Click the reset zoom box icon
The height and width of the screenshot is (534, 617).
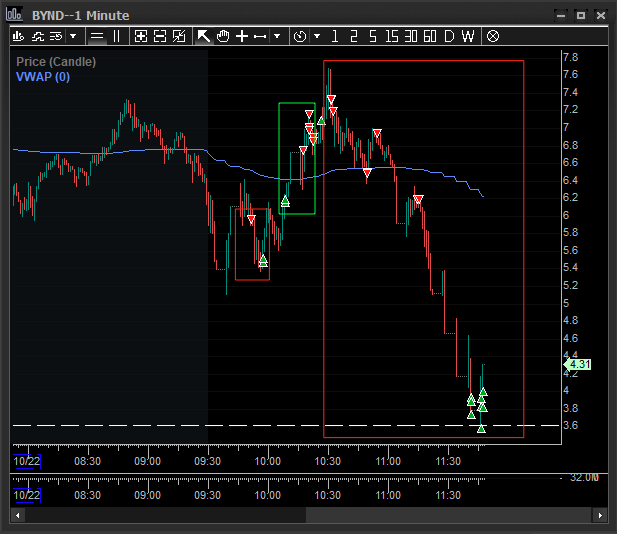[x=179, y=37]
